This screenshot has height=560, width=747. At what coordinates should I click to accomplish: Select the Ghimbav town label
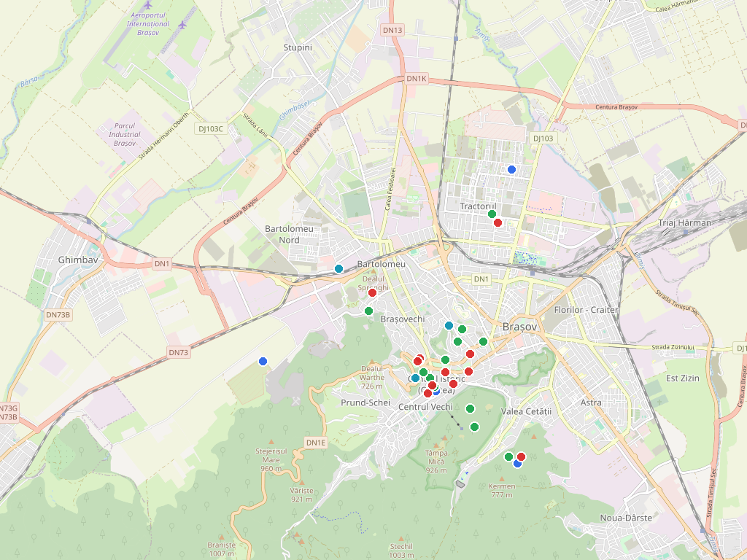click(78, 260)
